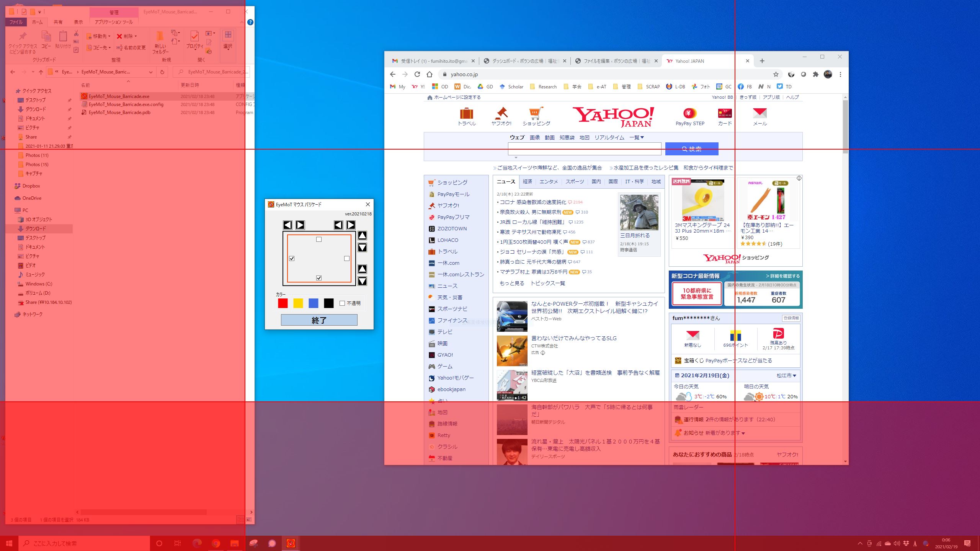Expand the 一覧 dropdown above the search box

[x=637, y=137]
